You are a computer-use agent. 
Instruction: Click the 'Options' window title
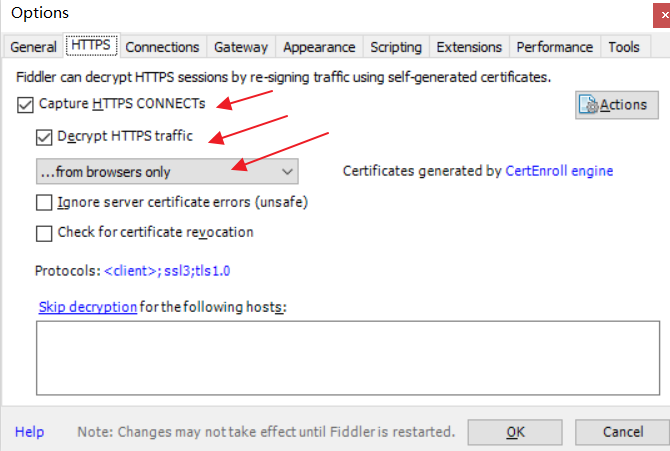coord(40,13)
